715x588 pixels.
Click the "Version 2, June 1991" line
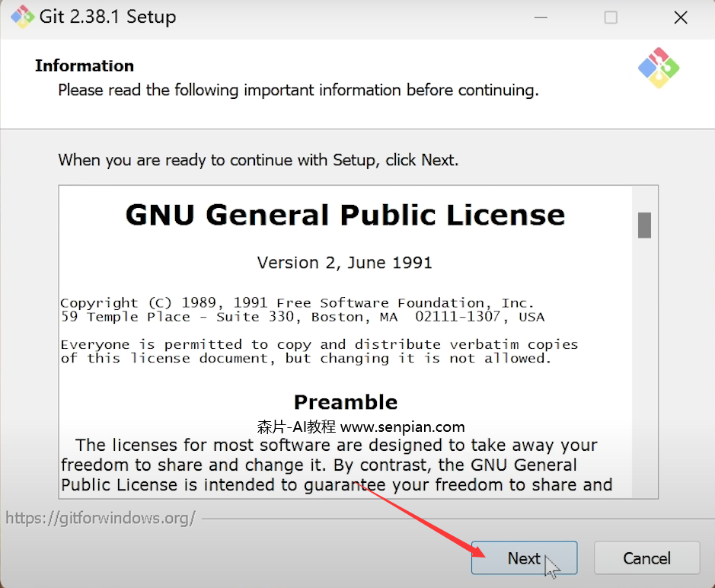coord(345,263)
